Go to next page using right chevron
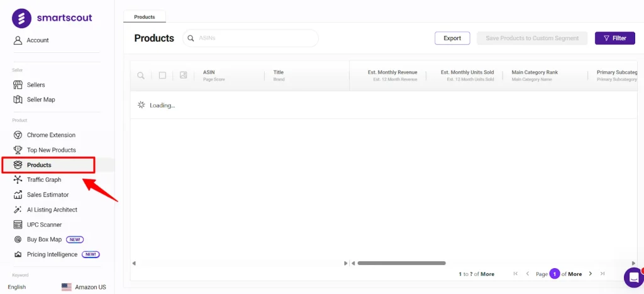Screen dimensions: 644x294 591,274
